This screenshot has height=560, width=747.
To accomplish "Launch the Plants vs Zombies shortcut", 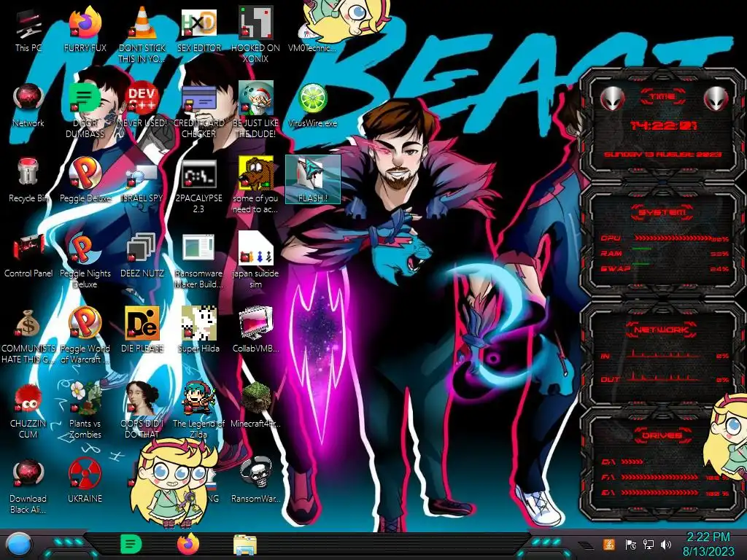I will click(85, 411).
